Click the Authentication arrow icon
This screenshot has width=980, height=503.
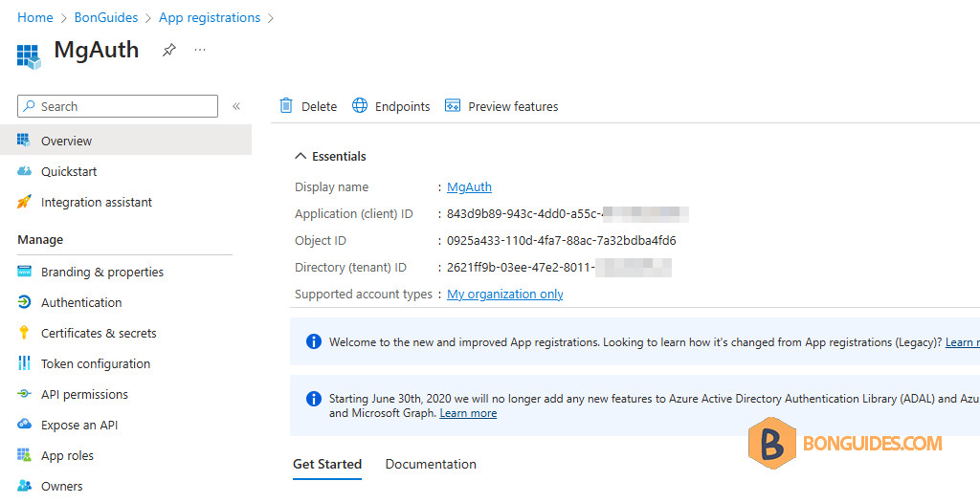click(x=24, y=302)
